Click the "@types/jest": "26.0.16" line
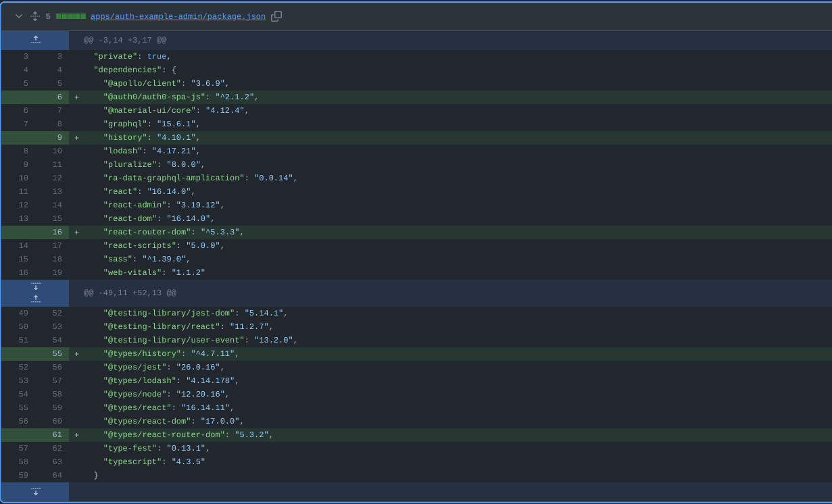Image resolution: width=832 pixels, height=504 pixels. [x=450, y=368]
